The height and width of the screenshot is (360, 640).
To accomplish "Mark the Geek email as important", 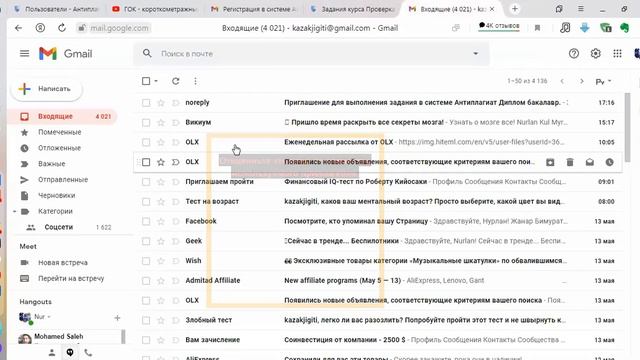I will [x=176, y=241].
